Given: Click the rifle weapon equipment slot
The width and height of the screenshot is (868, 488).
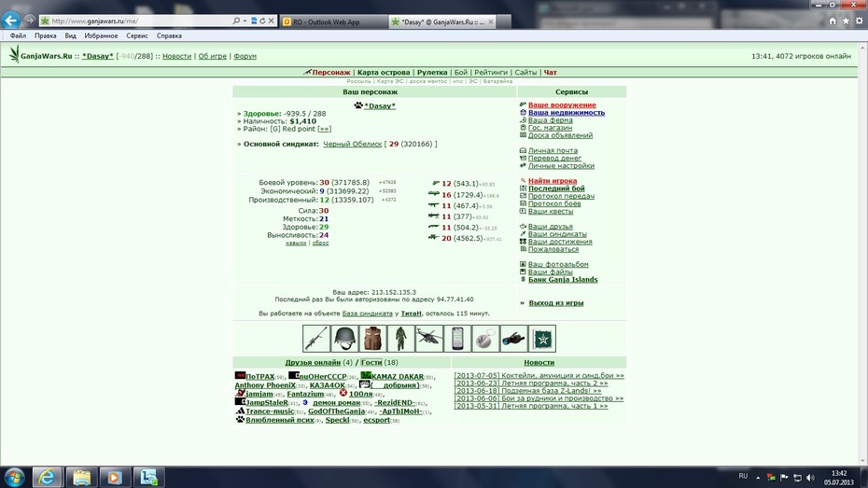Looking at the screenshot, I should coord(316,338).
